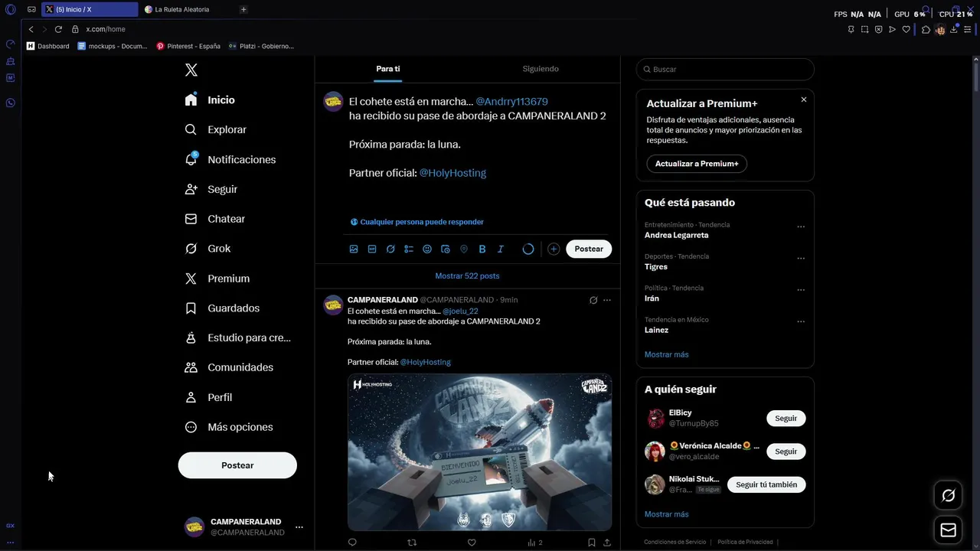
Task: Open the emoji picker in composer
Action: 427,249
